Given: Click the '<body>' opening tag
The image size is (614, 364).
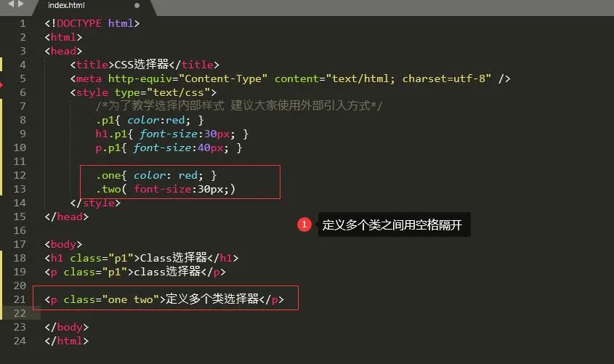Looking at the screenshot, I should pyautogui.click(x=63, y=244).
